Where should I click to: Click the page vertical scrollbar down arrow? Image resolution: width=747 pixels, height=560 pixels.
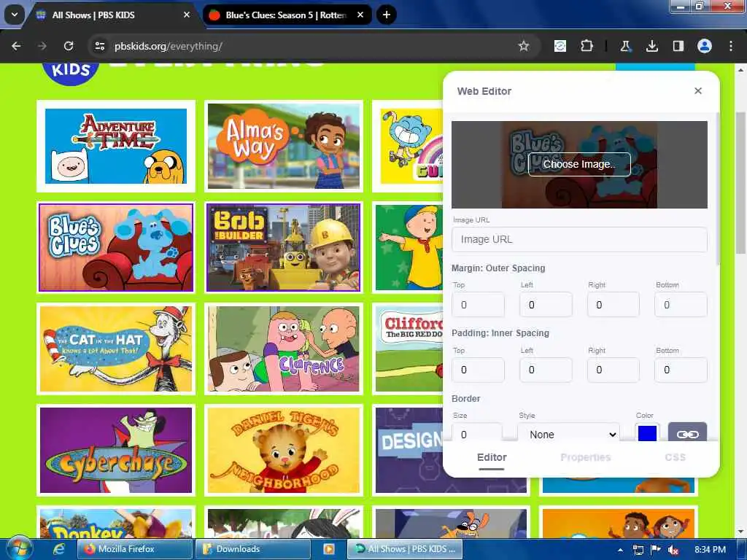740,532
